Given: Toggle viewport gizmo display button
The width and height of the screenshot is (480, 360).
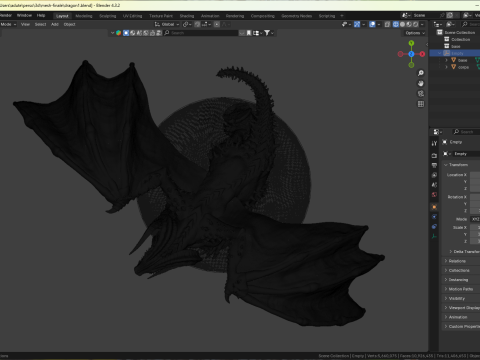Looking at the screenshot, I should coord(357,24).
